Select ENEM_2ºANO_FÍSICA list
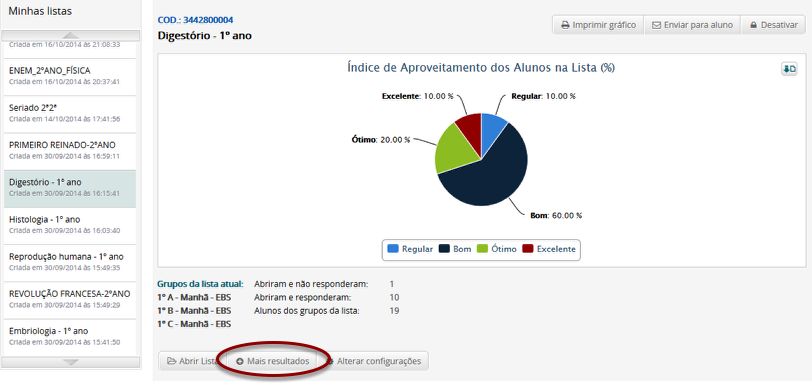The height and width of the screenshot is (384, 812). 70,77
